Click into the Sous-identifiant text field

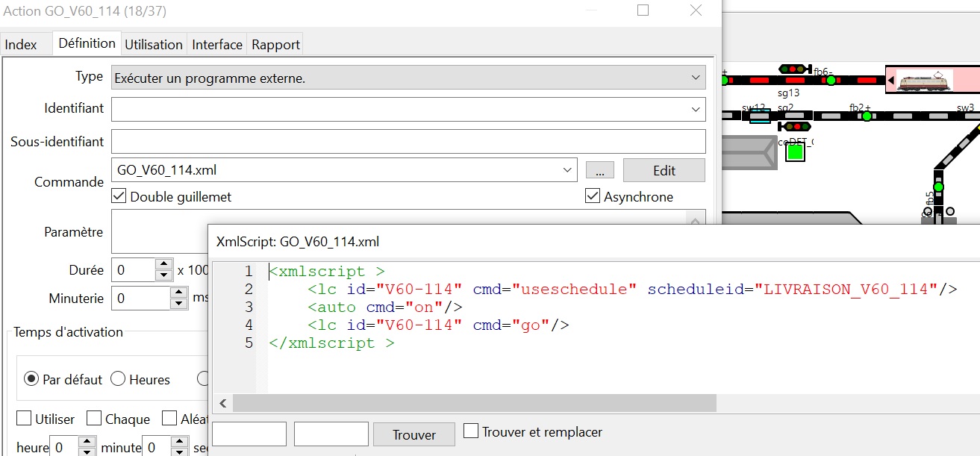408,141
